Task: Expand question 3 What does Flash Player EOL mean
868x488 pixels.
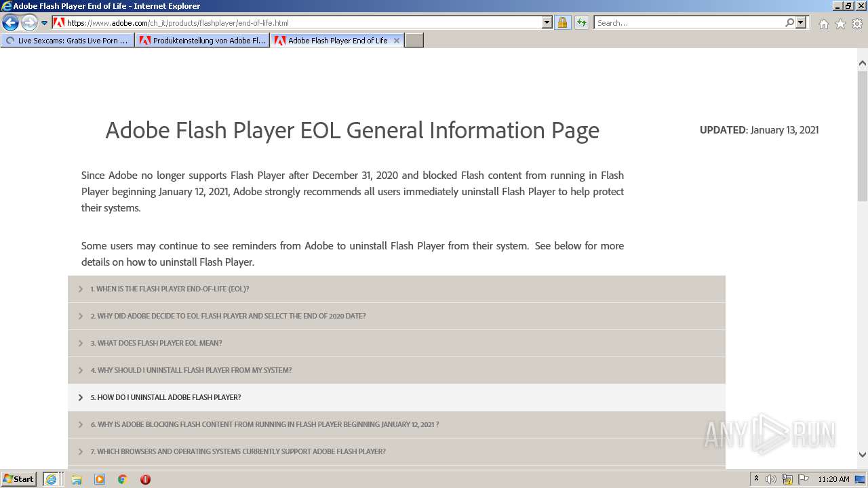Action: click(x=397, y=343)
